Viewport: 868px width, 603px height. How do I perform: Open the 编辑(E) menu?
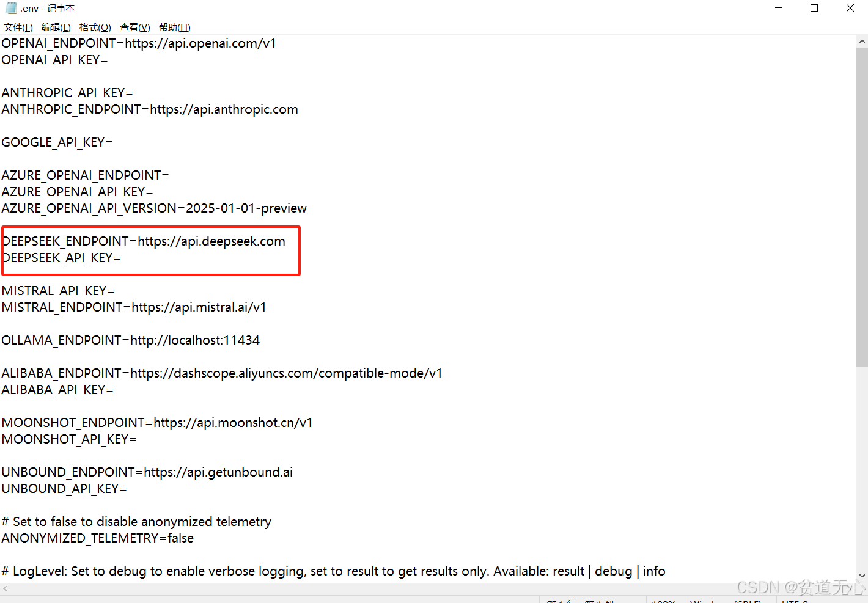coord(56,27)
